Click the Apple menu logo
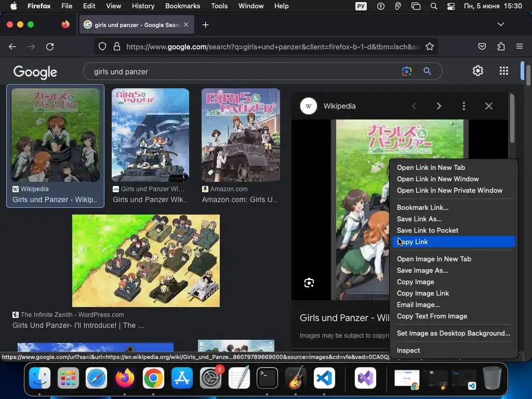Screen dimensions: 532x399 pos(14,6)
